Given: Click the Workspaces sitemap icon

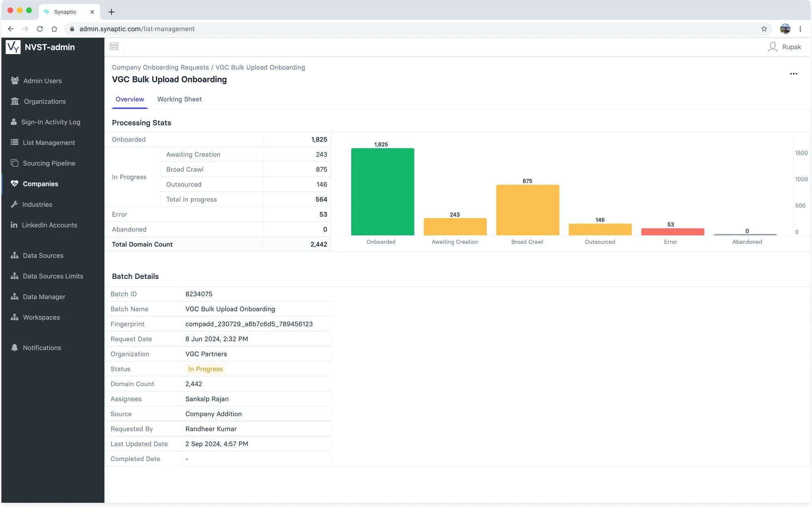Looking at the screenshot, I should coord(15,317).
